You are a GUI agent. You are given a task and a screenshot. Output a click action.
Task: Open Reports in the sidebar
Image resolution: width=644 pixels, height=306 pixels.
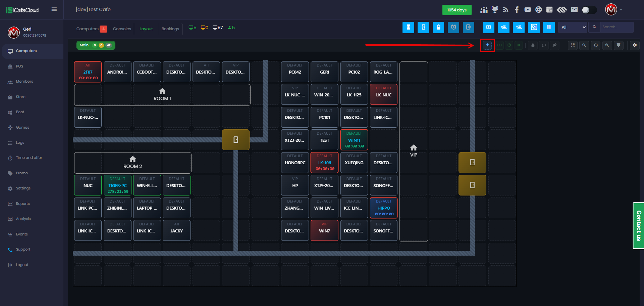(23, 204)
